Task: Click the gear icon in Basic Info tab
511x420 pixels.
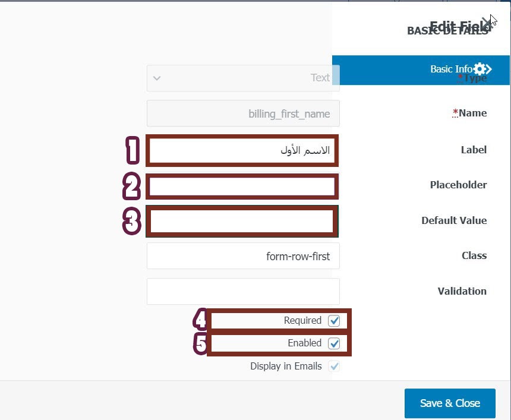Action: point(480,69)
